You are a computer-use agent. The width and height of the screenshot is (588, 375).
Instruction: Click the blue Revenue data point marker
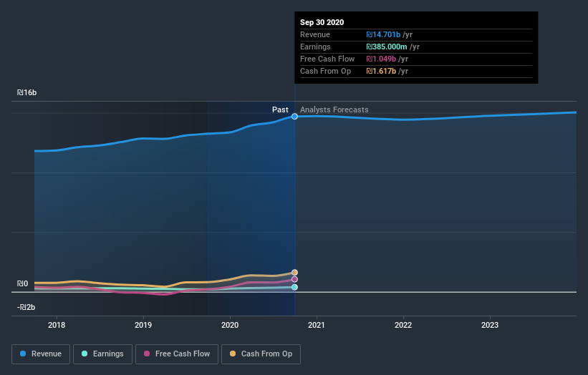point(295,117)
